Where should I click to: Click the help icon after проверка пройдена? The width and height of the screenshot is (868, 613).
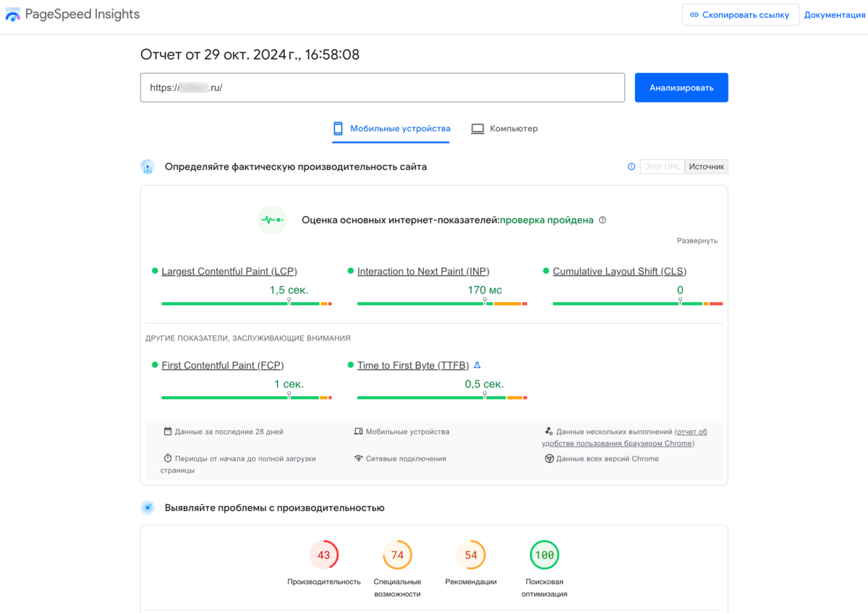tap(603, 220)
